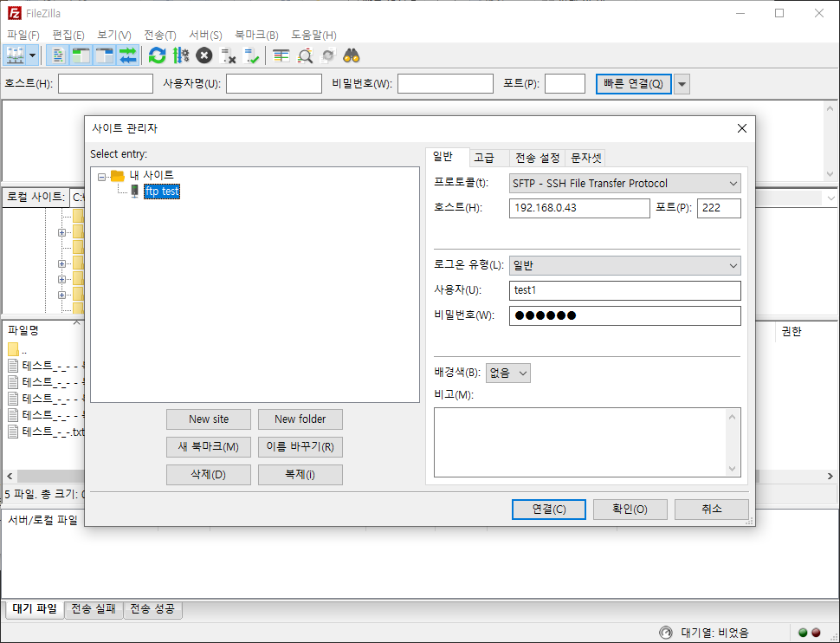Toggle message log display icon

(58, 55)
